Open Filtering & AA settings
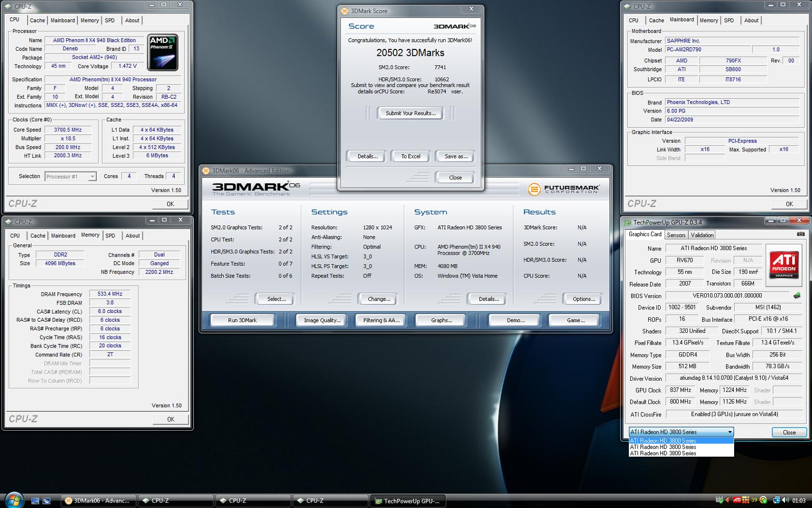812x508 pixels. coord(381,320)
